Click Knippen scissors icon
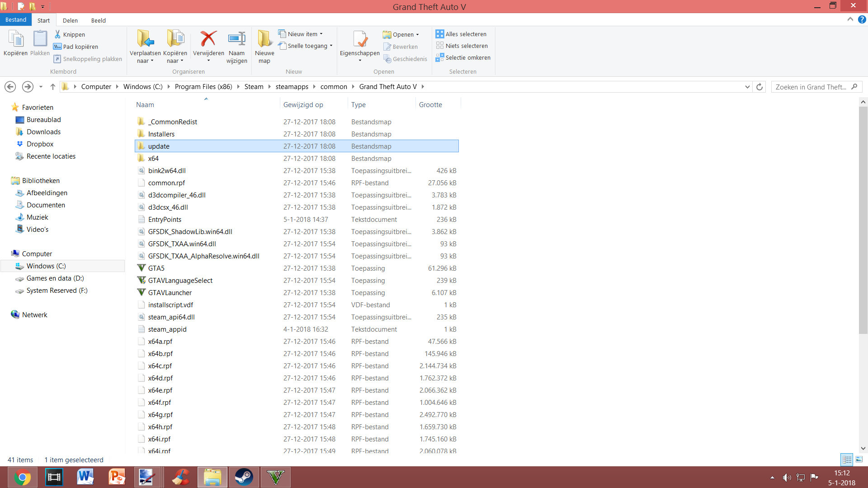868x488 pixels. (x=58, y=34)
